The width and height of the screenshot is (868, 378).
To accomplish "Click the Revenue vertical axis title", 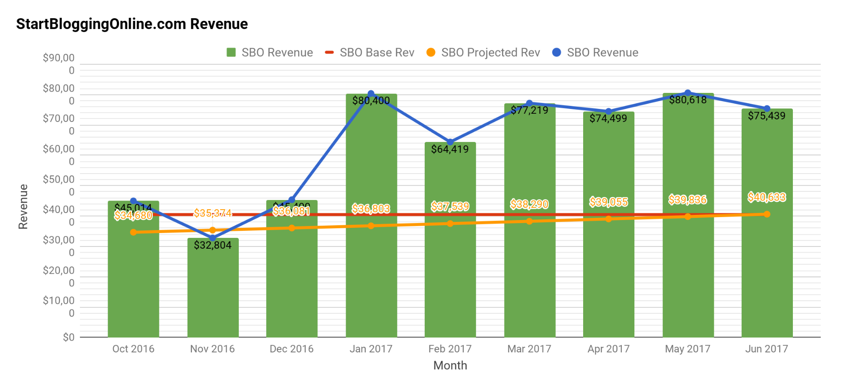I will pos(23,207).
